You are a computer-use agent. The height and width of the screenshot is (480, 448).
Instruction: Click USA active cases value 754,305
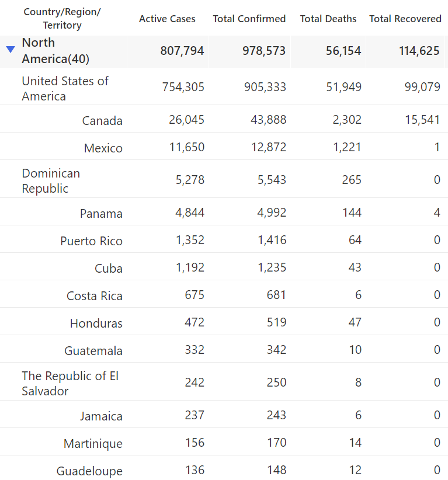pos(183,87)
